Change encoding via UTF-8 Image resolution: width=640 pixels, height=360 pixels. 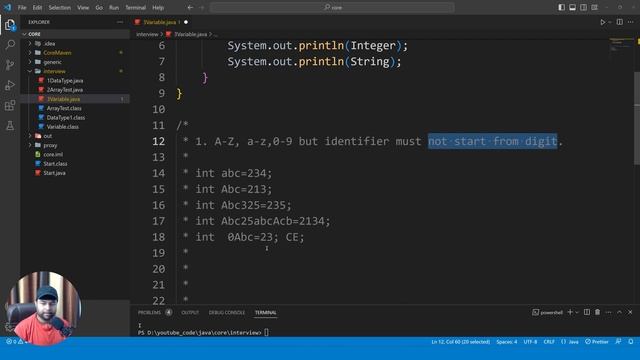coord(530,342)
